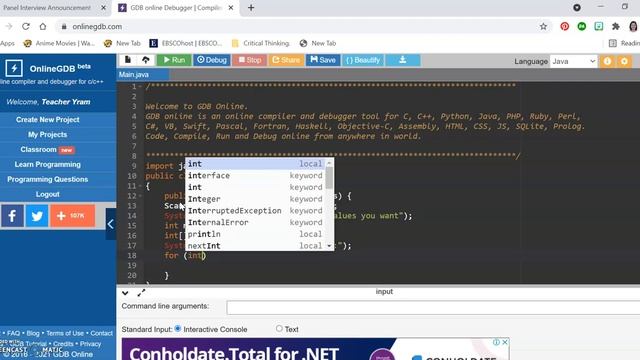This screenshot has width=640, height=360.
Task: Collapse the left sidebar arrow
Action: pos(111,224)
